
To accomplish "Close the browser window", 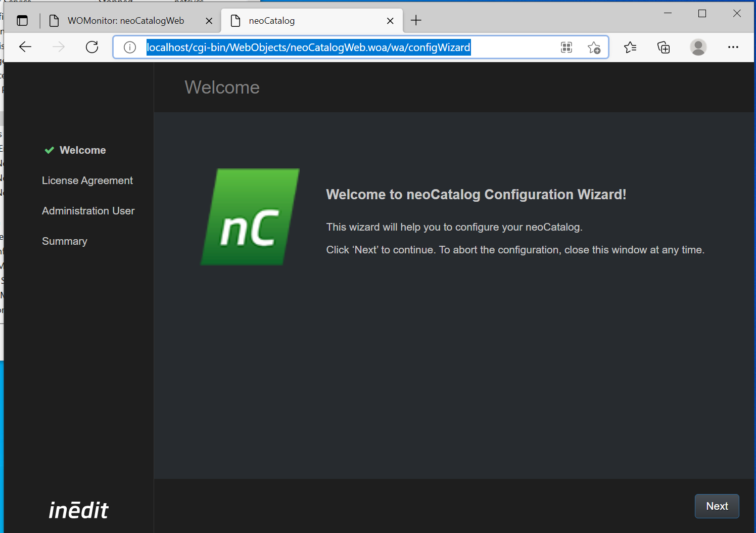I will pyautogui.click(x=737, y=13).
